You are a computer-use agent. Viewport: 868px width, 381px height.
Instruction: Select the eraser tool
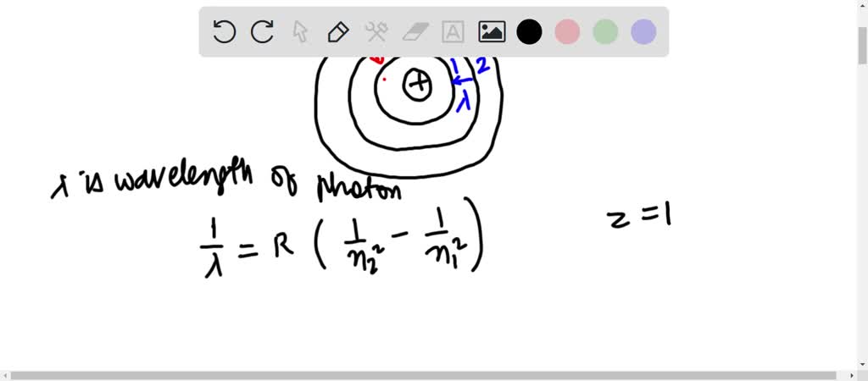click(415, 32)
